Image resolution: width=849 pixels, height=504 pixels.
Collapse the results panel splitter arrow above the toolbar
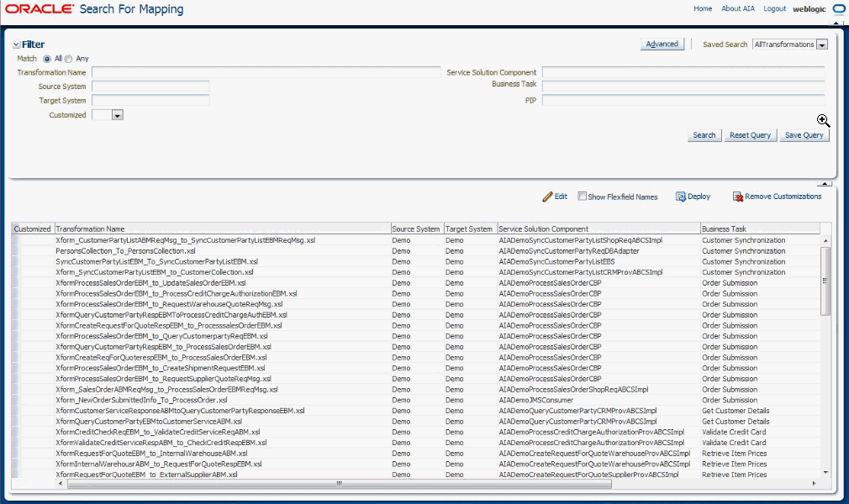(x=824, y=184)
